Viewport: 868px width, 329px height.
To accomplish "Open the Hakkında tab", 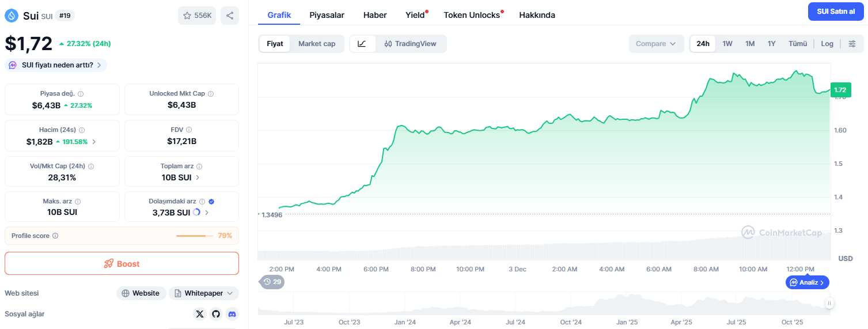I will 537,15.
